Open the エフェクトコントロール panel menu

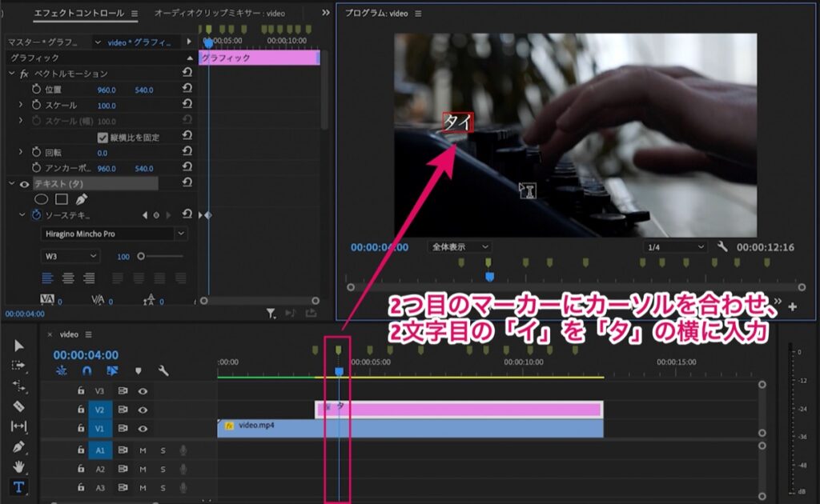(x=135, y=14)
